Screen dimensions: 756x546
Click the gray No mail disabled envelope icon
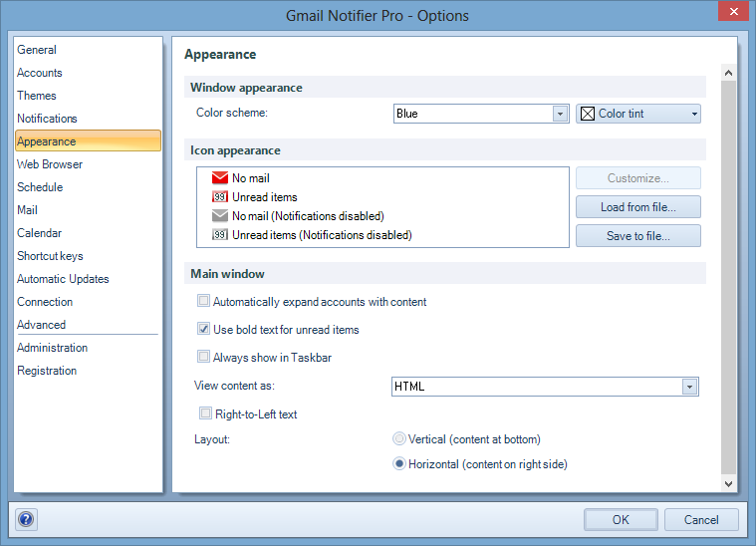220,216
